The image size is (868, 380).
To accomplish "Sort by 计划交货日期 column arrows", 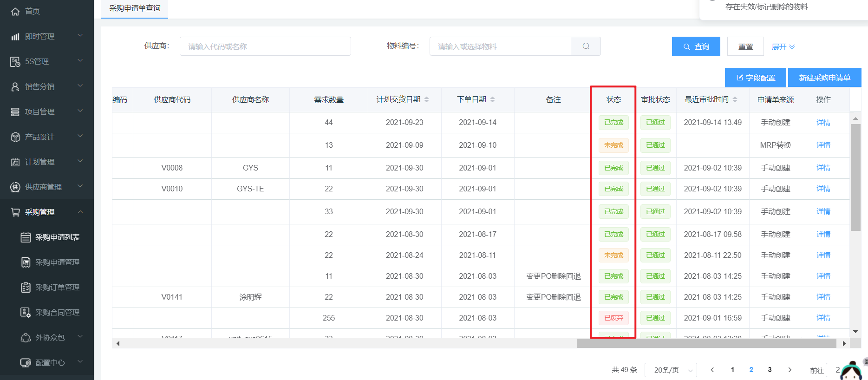I will click(426, 99).
